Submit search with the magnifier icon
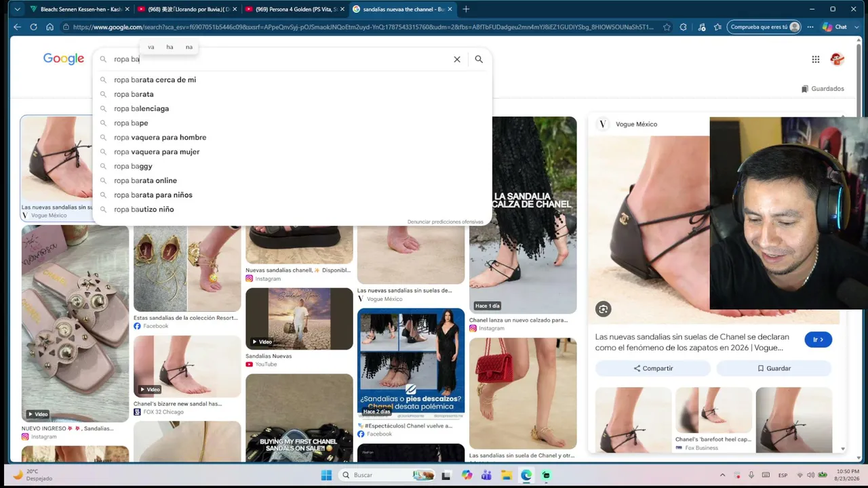 (x=479, y=59)
